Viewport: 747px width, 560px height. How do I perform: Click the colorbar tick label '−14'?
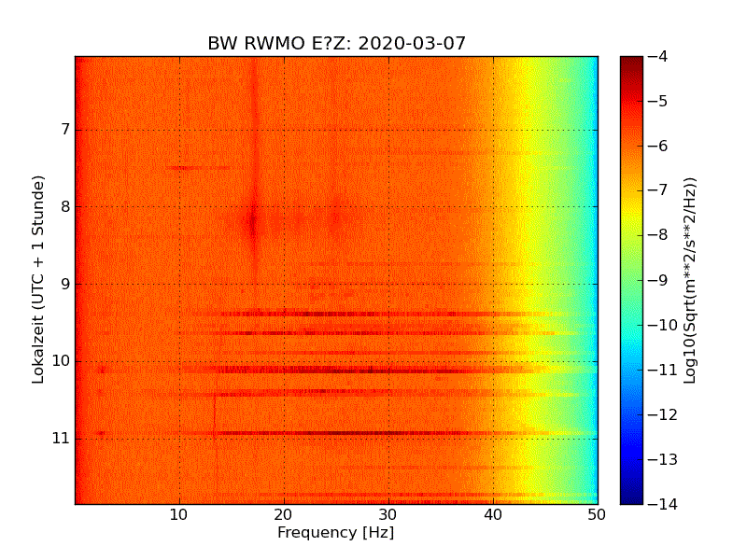(663, 504)
